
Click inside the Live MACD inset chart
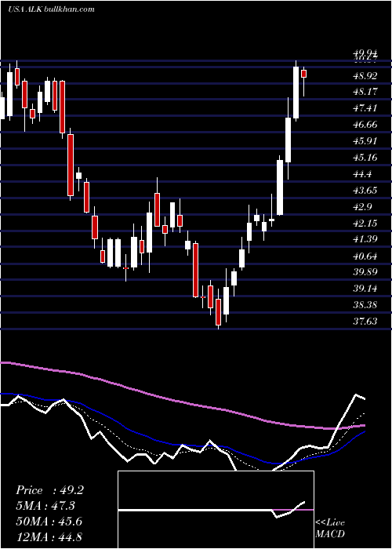[216, 510]
